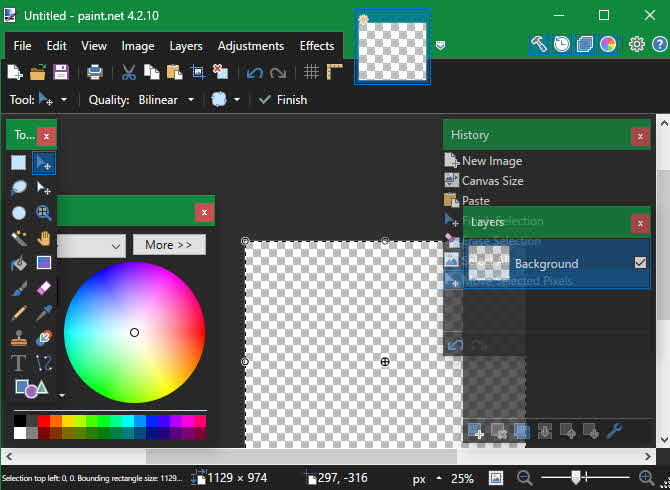Image resolution: width=670 pixels, height=490 pixels.
Task: Crop to selection using the toolbar icon
Action: (x=197, y=72)
